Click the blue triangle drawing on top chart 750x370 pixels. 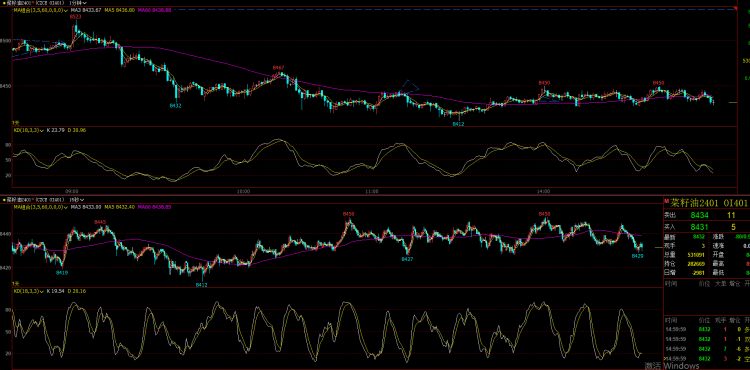coord(409,88)
